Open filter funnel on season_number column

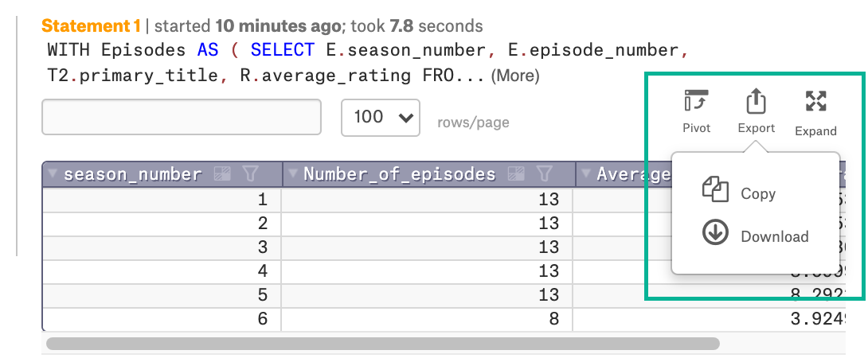click(x=251, y=174)
